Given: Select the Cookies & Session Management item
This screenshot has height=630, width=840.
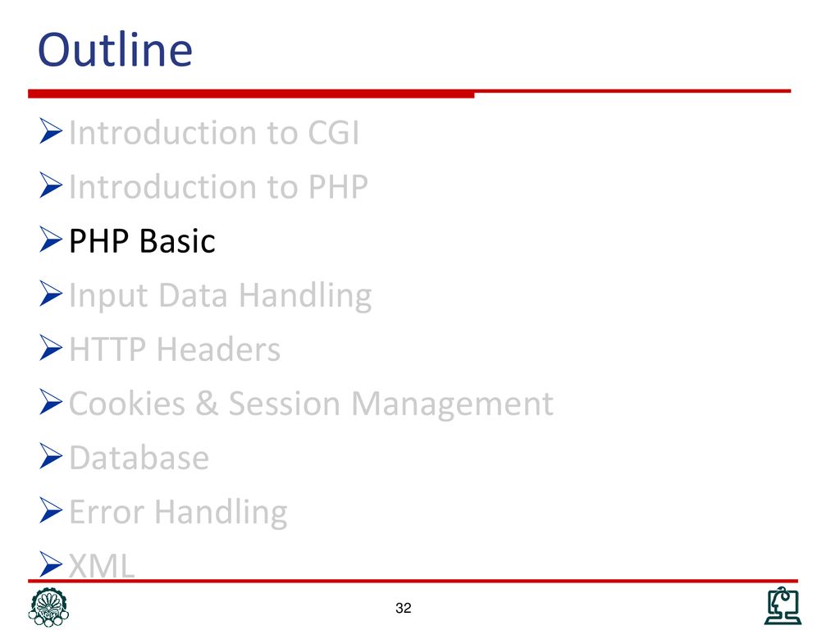Looking at the screenshot, I should coord(311,404).
